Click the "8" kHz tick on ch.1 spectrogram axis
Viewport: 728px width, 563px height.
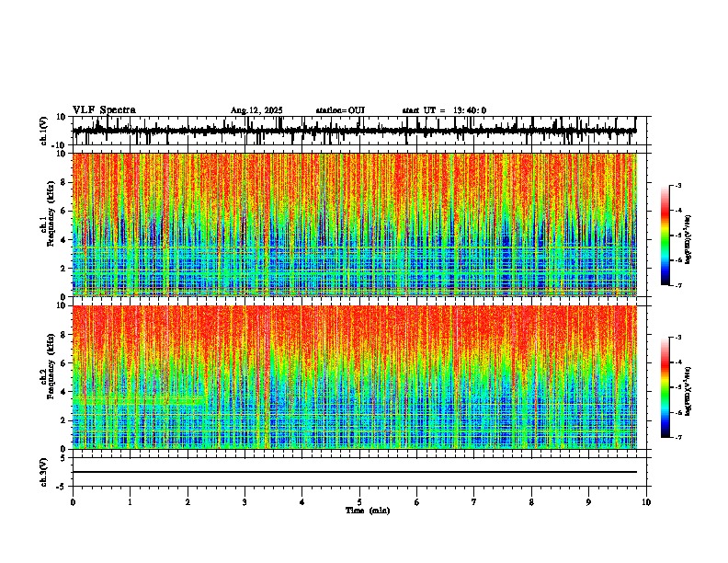pyautogui.click(x=64, y=182)
